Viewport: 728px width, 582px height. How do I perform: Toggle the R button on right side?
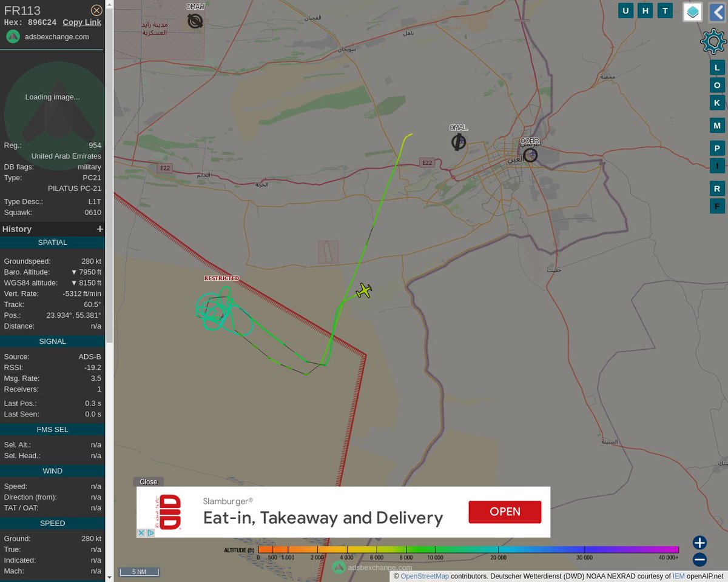[717, 189]
